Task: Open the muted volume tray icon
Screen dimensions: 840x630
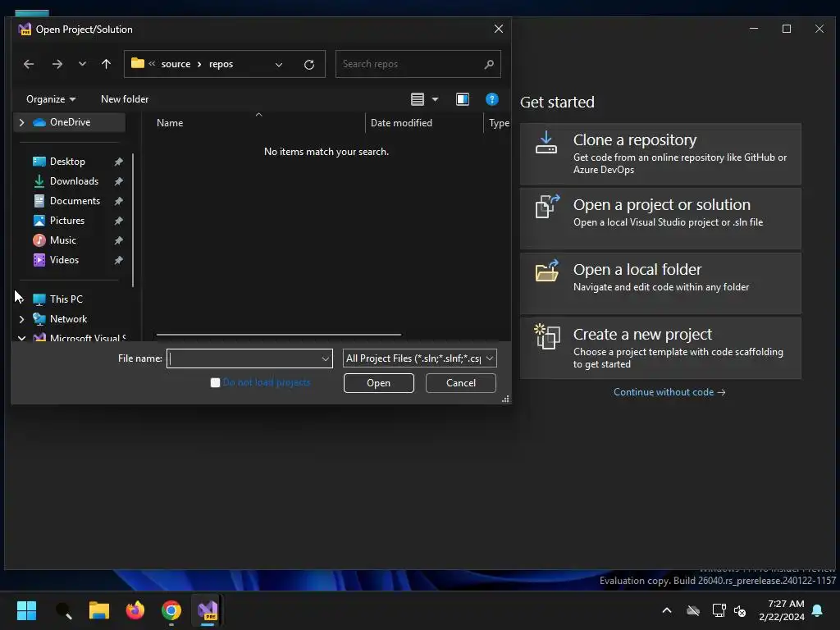Action: tap(741, 610)
